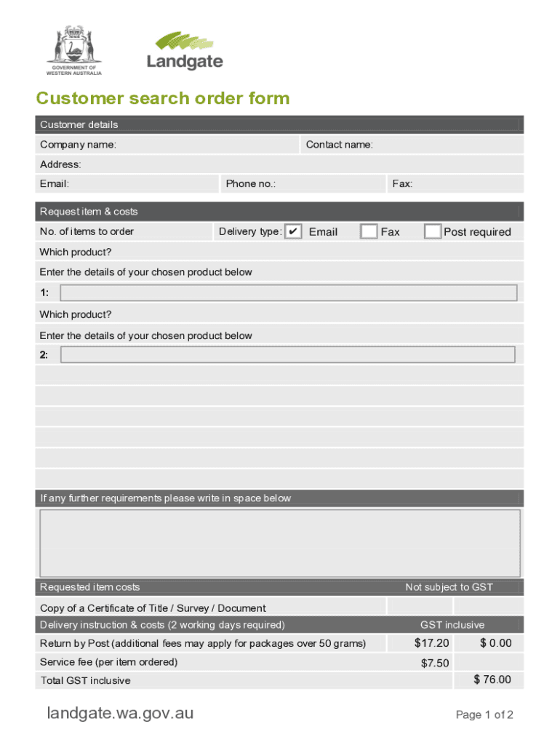Viewport: 560px width, 745px height.
Task: Click the Government of Western Australia crest
Action: [x=74, y=49]
